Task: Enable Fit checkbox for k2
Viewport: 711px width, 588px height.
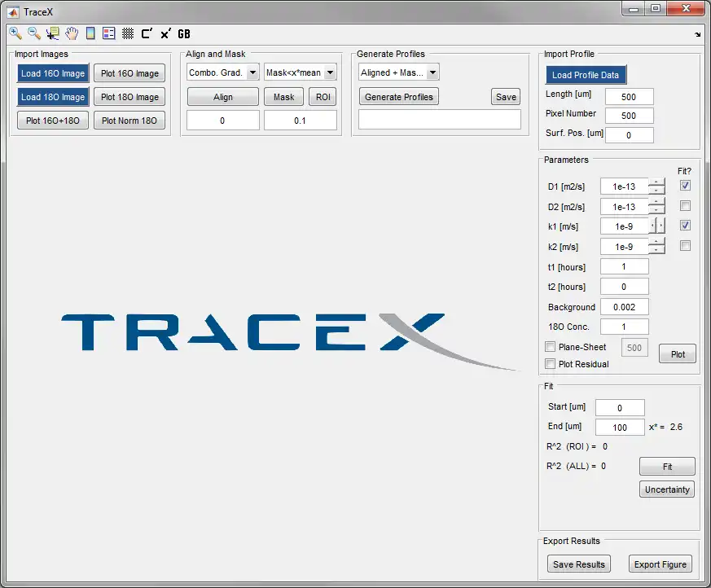Action: [x=685, y=246]
